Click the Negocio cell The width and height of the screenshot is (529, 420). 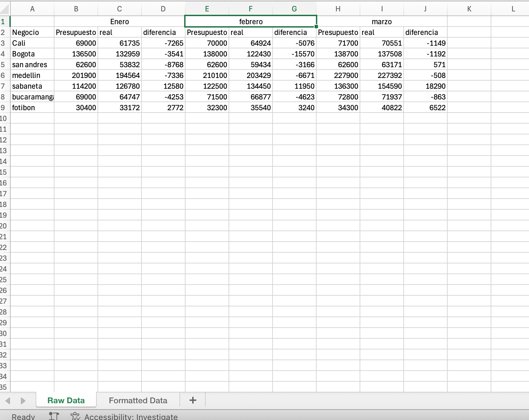click(32, 32)
